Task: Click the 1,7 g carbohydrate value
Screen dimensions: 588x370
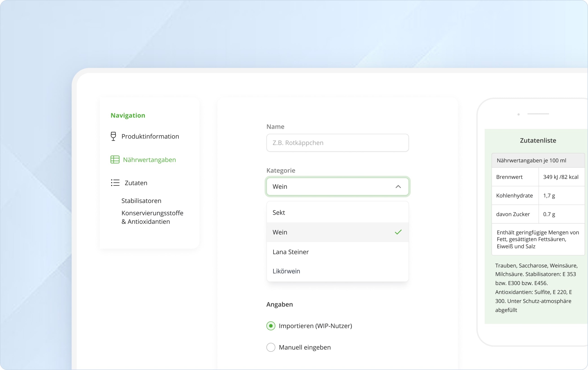Action: click(x=549, y=196)
